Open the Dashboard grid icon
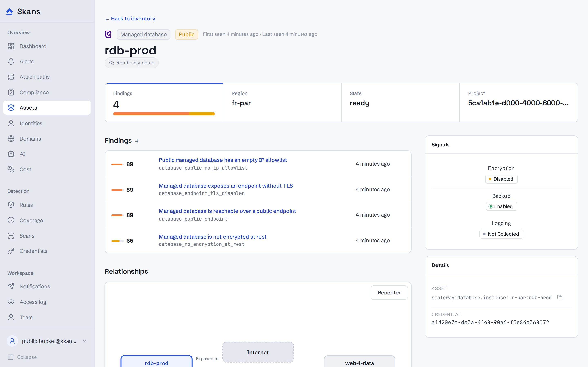Screen dimensions: 588x367 point(11,46)
